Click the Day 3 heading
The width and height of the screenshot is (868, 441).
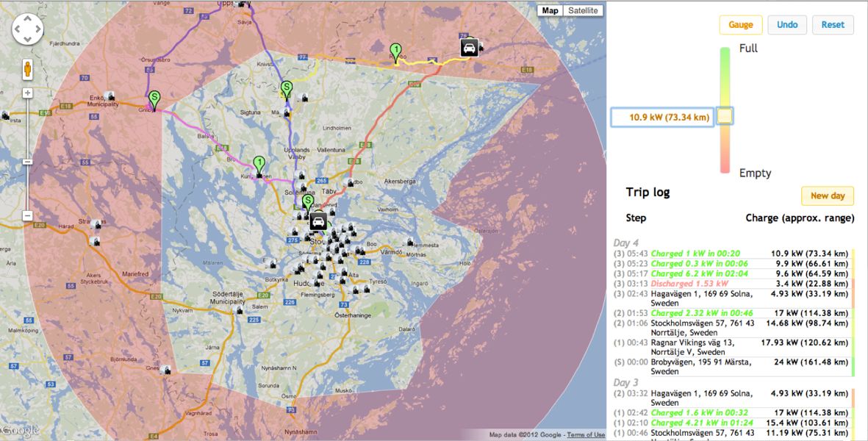(625, 382)
